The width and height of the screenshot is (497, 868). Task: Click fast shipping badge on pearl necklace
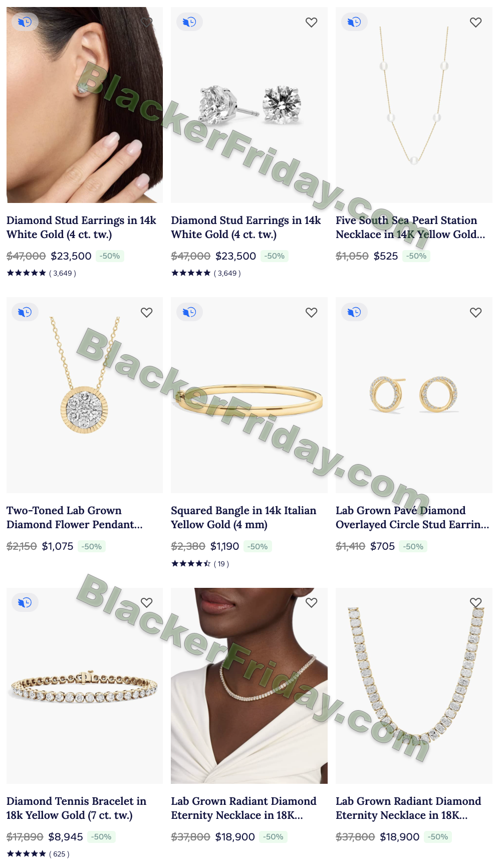[354, 22]
